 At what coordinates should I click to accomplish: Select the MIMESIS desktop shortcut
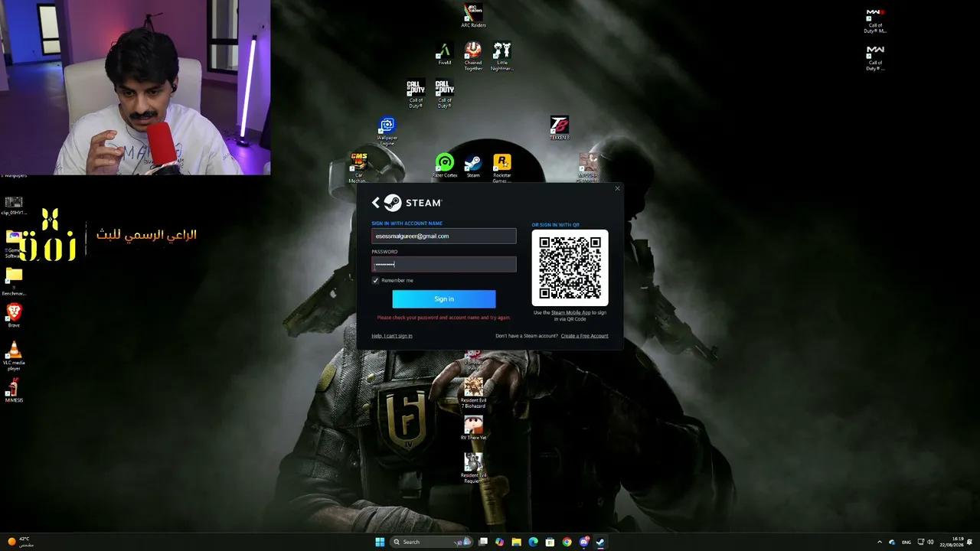tap(14, 390)
